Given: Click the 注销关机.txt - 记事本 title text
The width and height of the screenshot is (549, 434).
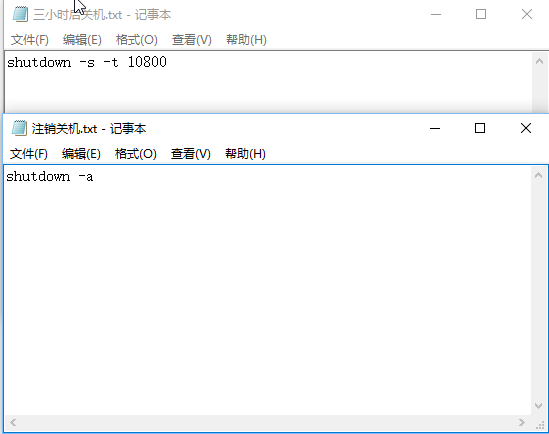Looking at the screenshot, I should pos(89,129).
